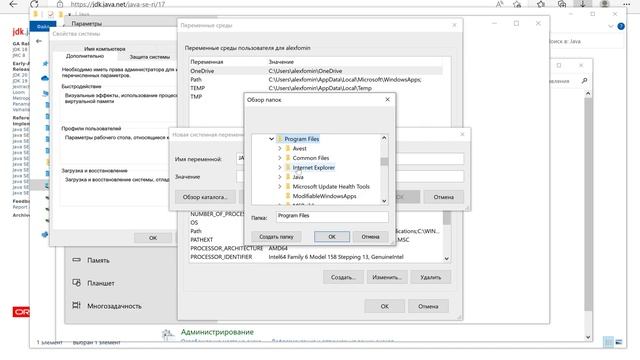This screenshot has width=640, height=360.
Task: Open the browser Collections icon
Action: [x=562, y=4]
